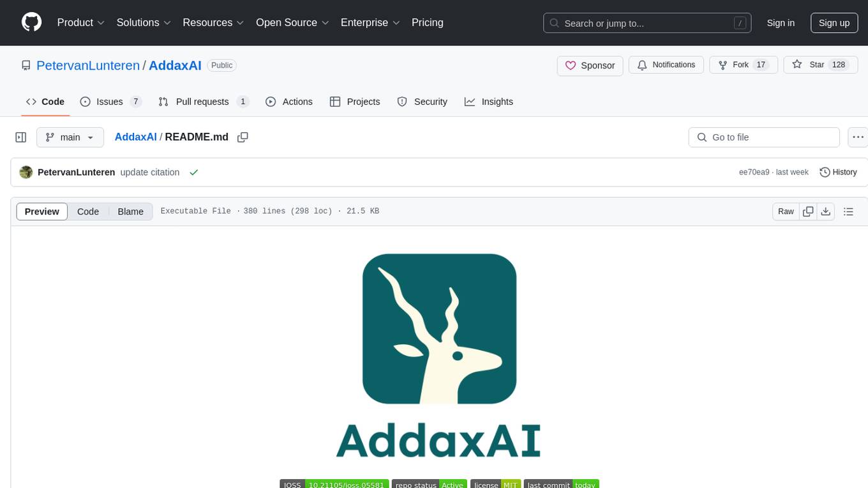Open the more file actions menu
Viewport: 868px width, 488px height.
tap(858, 137)
